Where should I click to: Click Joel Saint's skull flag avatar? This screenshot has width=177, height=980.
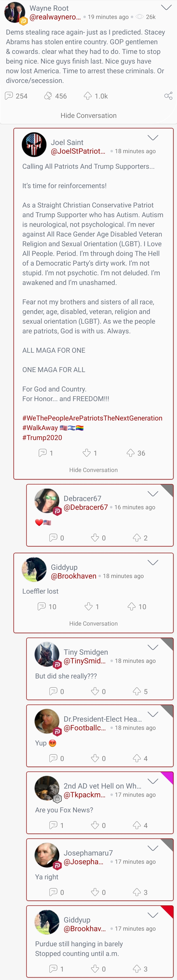click(x=34, y=145)
